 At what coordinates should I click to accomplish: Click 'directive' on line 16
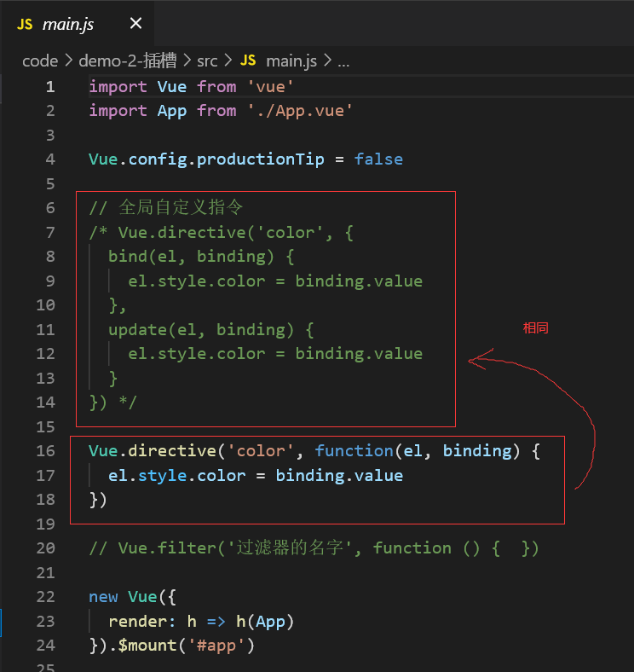click(x=172, y=451)
